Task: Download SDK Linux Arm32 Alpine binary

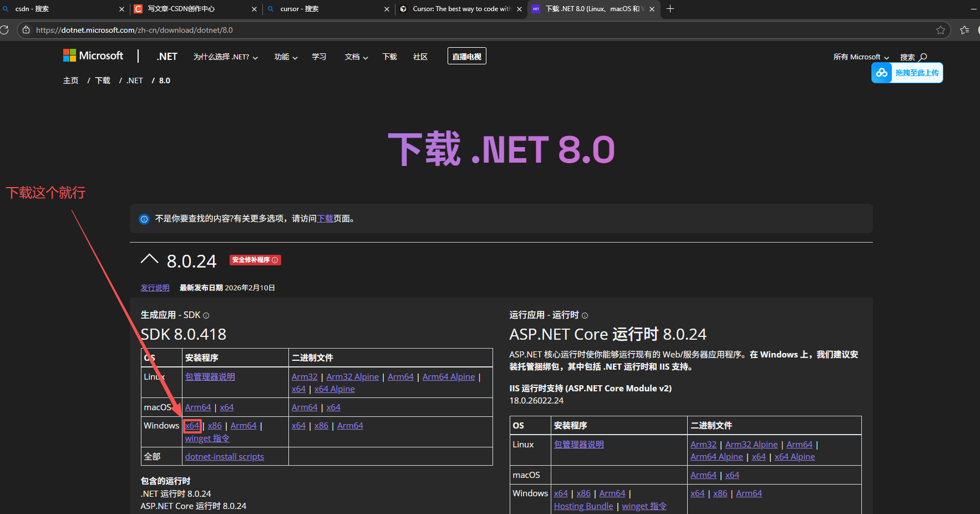Action: (x=353, y=377)
